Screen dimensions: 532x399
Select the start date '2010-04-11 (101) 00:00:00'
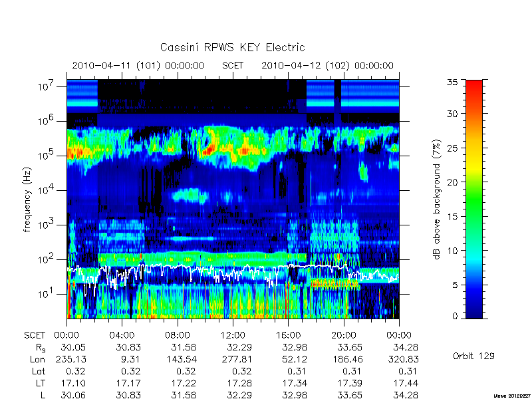tap(138, 65)
